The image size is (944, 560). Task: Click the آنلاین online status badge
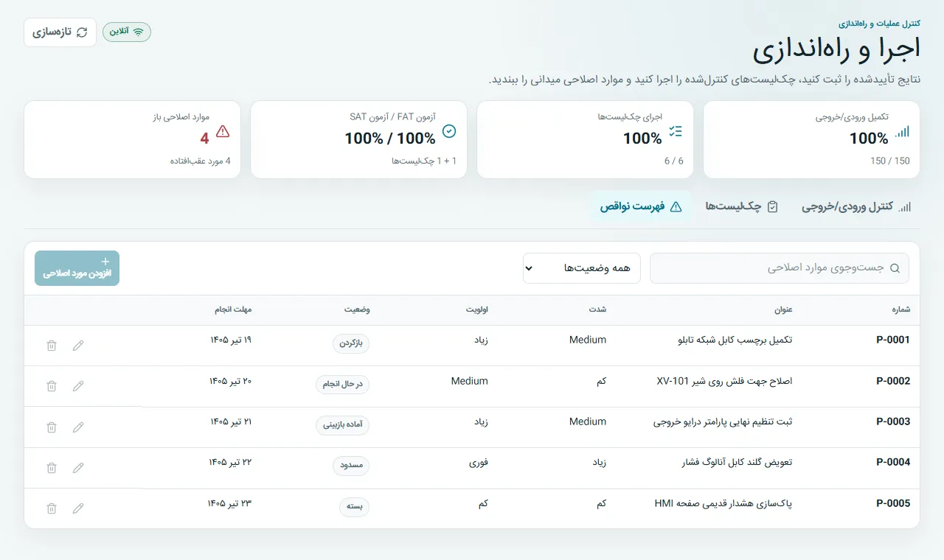[x=127, y=32]
